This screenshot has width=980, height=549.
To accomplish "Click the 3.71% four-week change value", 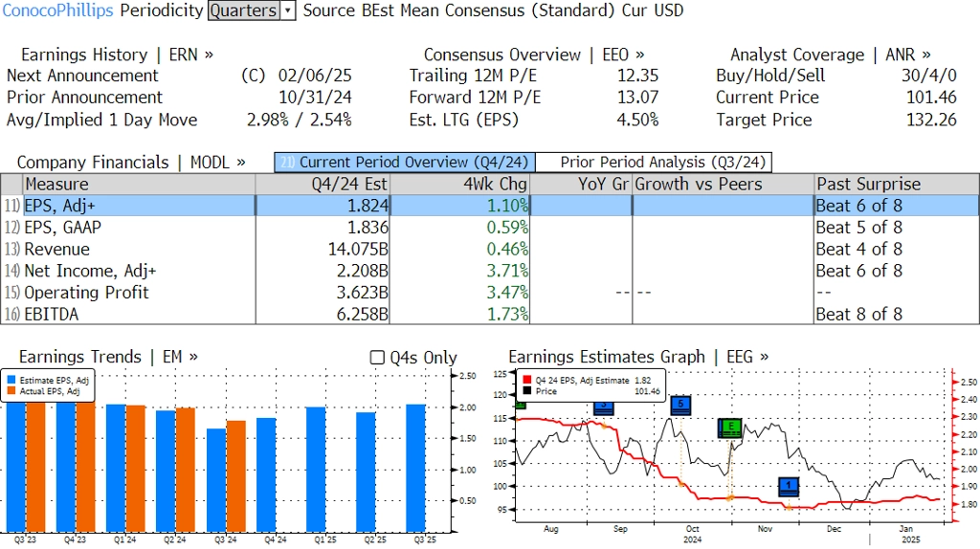I will click(507, 271).
